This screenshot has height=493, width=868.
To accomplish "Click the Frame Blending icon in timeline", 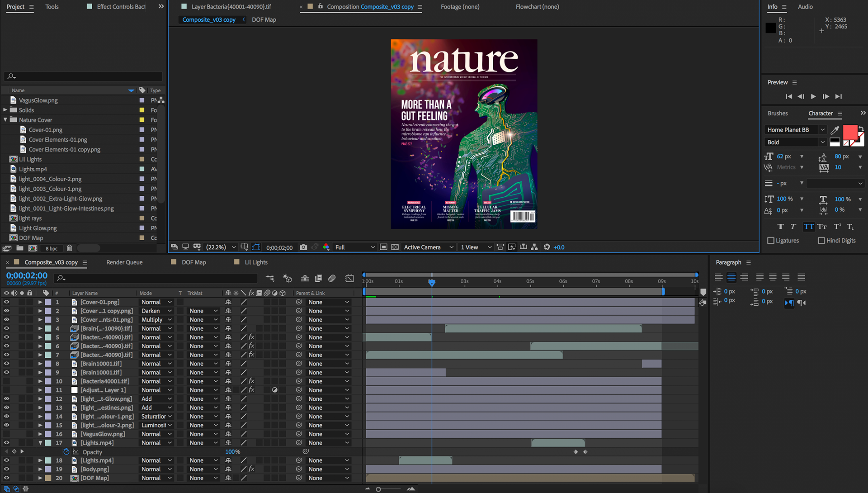I will (318, 278).
